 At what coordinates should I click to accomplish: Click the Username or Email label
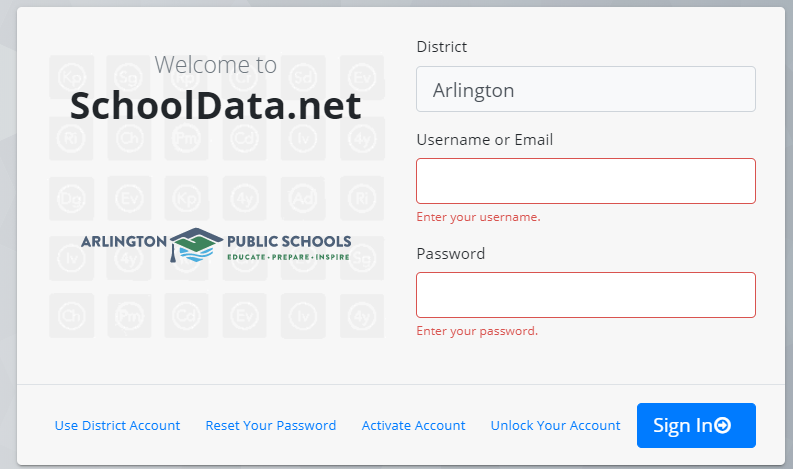point(484,140)
